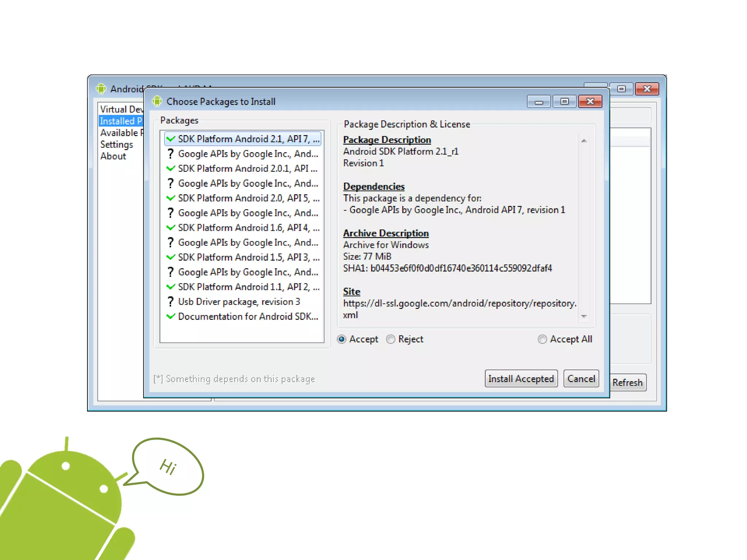The height and width of the screenshot is (560, 747).
Task: Click checkmark beside SDK Platform Android 1.5
Action: click(x=170, y=257)
